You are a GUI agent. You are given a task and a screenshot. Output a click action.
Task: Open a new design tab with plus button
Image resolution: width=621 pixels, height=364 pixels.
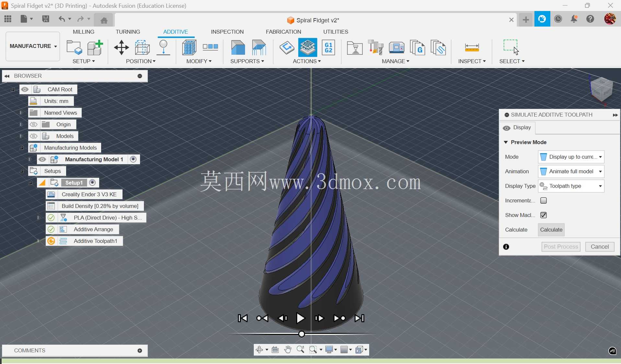pyautogui.click(x=526, y=20)
